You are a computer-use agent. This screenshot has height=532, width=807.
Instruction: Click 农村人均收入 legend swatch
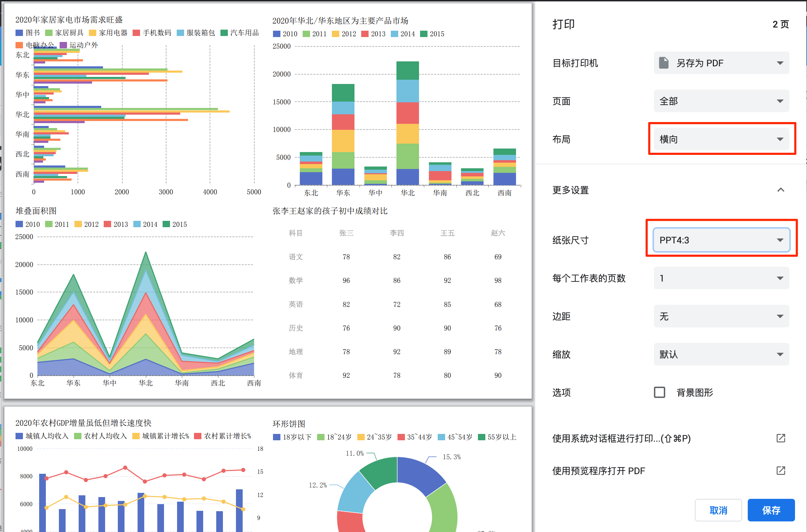pos(78,436)
